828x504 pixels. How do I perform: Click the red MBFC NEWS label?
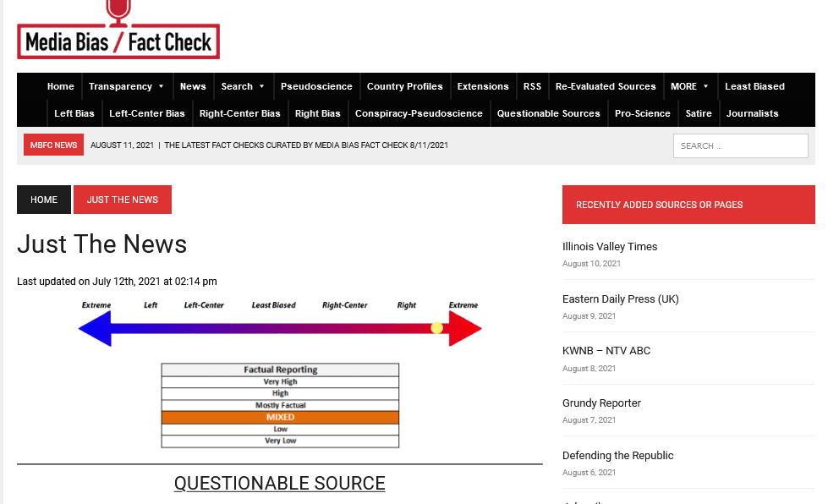tap(53, 145)
